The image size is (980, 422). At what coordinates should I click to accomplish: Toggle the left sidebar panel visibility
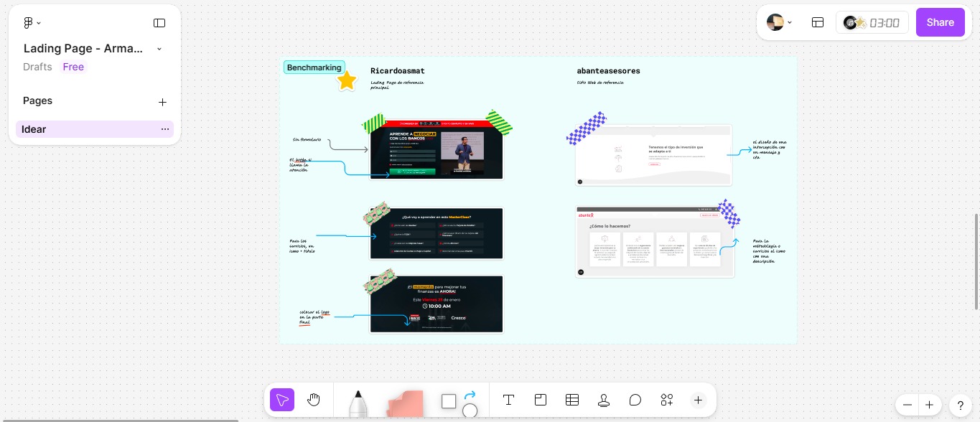click(x=159, y=22)
